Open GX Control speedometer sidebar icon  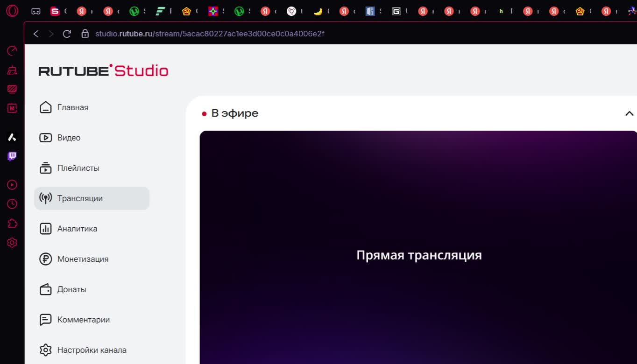pos(12,51)
